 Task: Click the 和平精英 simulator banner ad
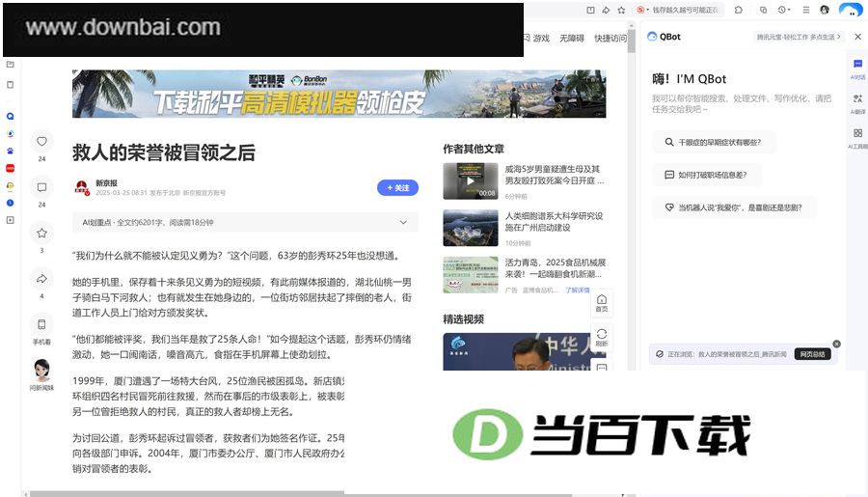[339, 94]
